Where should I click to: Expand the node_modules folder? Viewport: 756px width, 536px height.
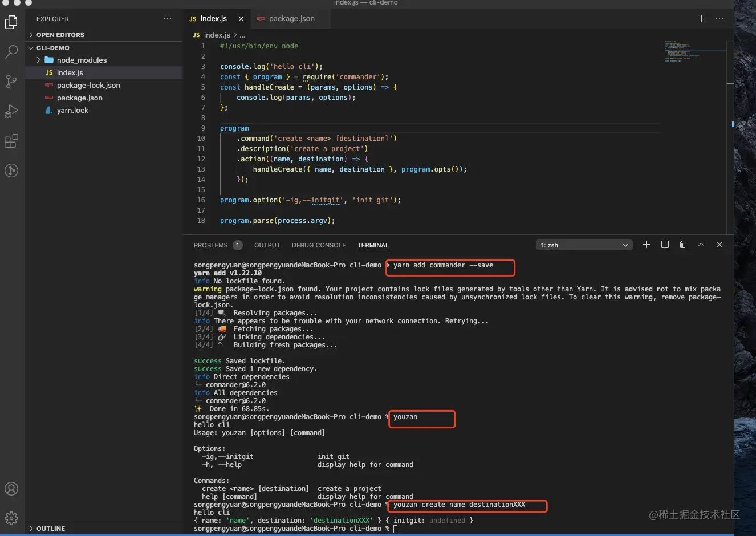tap(82, 60)
